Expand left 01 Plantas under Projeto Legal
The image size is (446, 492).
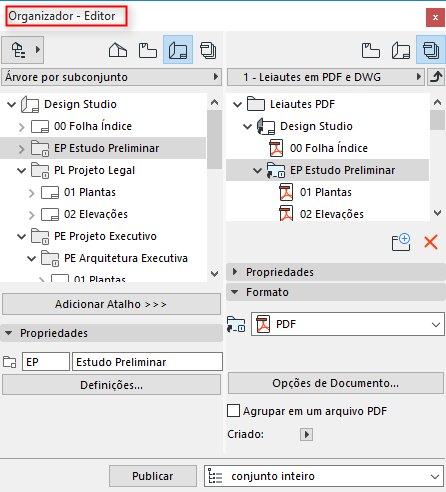click(x=32, y=193)
